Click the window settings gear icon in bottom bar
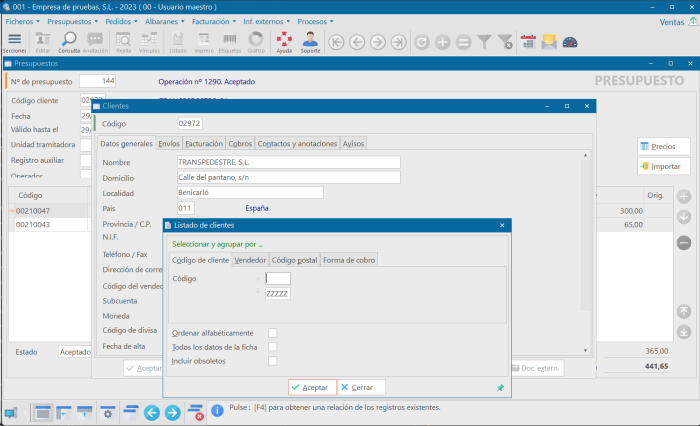The width and height of the screenshot is (700, 426). (108, 413)
